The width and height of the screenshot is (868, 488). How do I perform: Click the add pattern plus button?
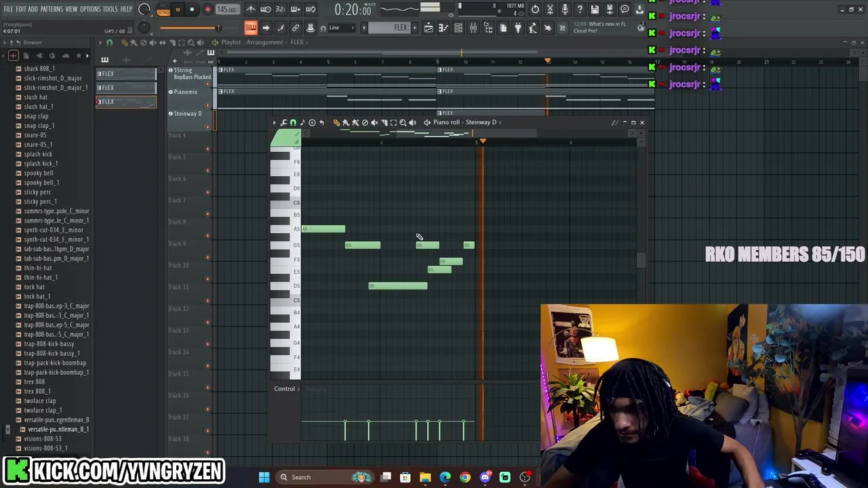415,28
